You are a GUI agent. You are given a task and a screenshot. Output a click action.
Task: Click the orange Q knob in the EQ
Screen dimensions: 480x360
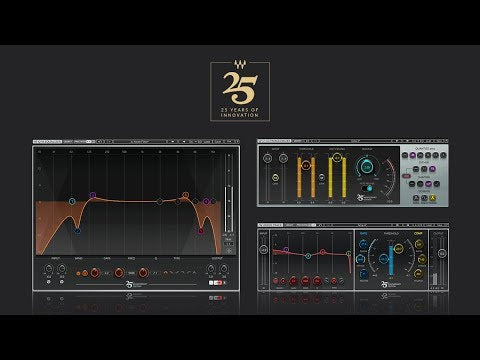(144, 273)
